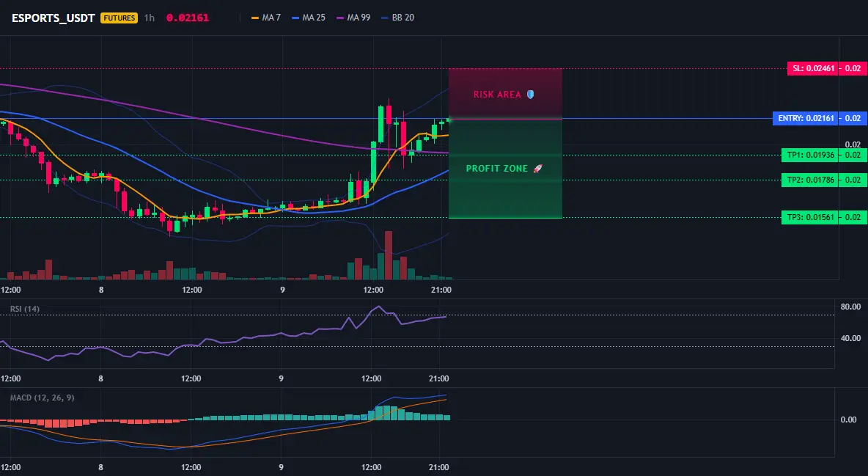Image resolution: width=868 pixels, height=476 pixels.
Task: Click the yellow FUTURES badge
Action: coord(119,18)
